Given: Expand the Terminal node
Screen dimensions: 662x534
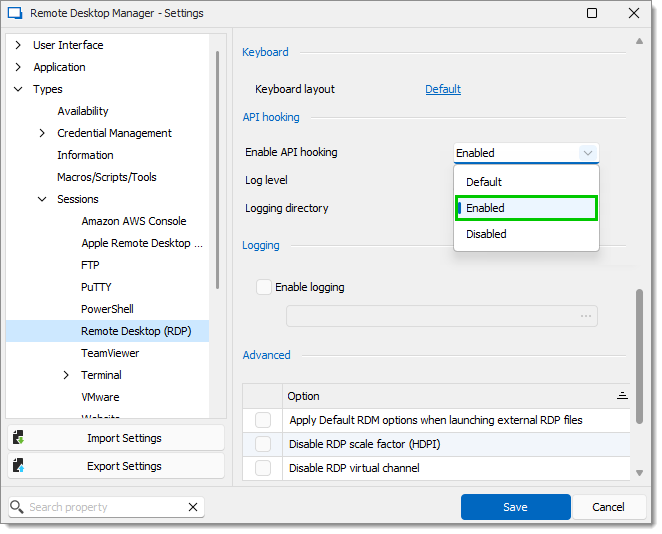Looking at the screenshot, I should (66, 375).
